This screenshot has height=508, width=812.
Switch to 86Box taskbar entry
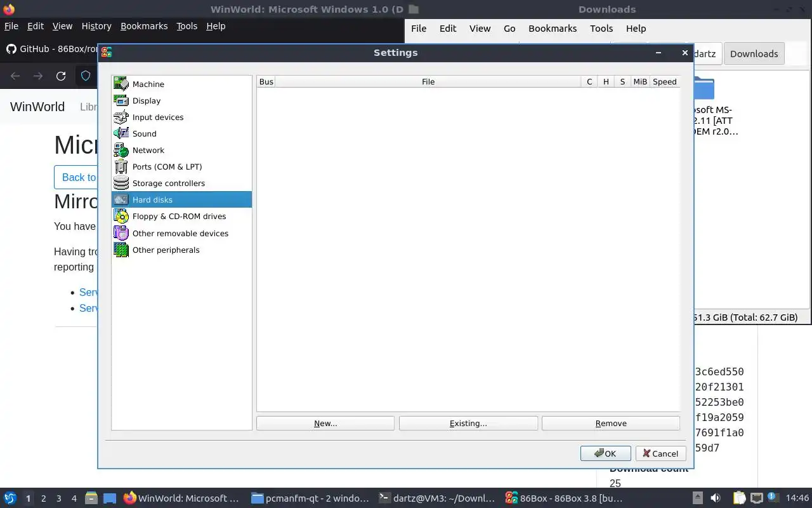[x=563, y=498]
